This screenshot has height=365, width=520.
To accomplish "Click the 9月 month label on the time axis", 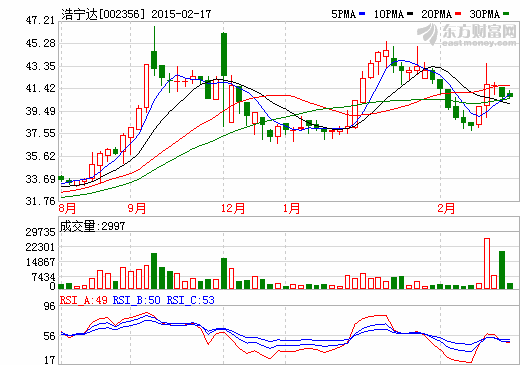I will 137,209.
